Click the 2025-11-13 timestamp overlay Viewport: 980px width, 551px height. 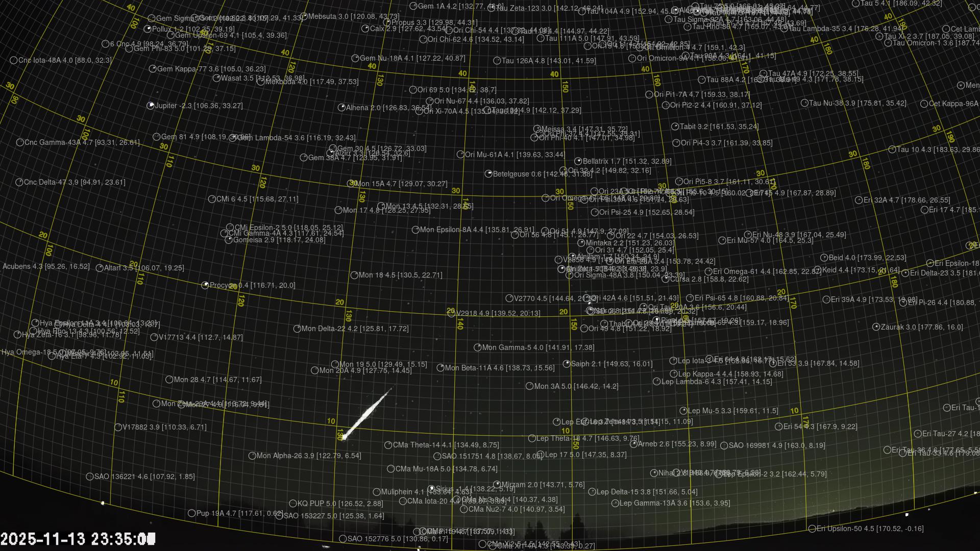pyautogui.click(x=78, y=539)
